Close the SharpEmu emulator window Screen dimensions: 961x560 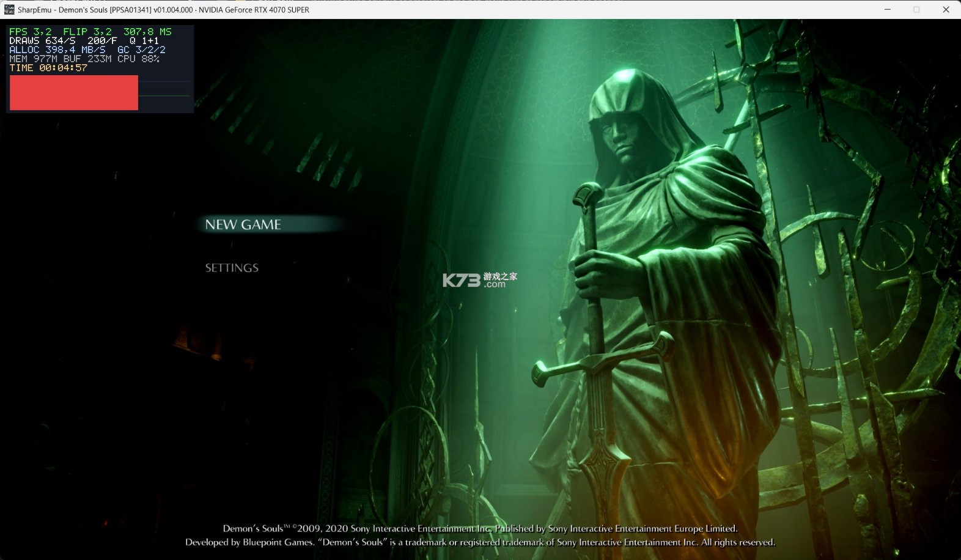946,10
